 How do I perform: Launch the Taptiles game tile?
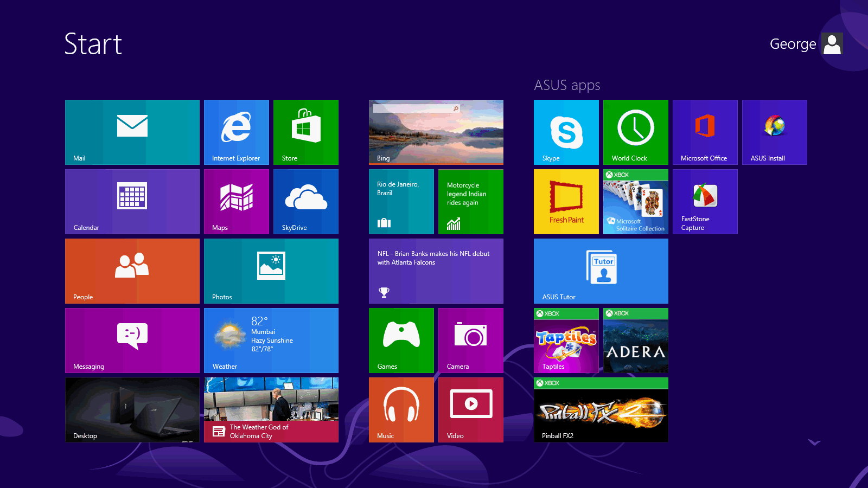point(566,341)
